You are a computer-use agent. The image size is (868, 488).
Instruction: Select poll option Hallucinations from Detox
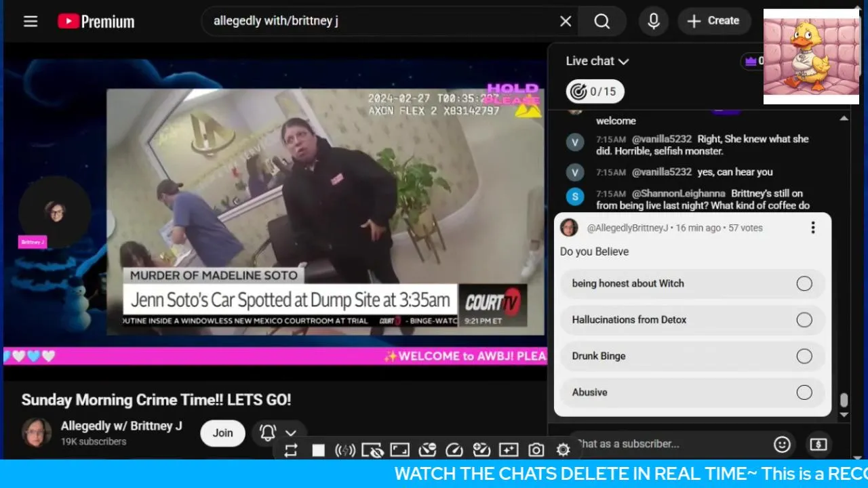click(692, 320)
